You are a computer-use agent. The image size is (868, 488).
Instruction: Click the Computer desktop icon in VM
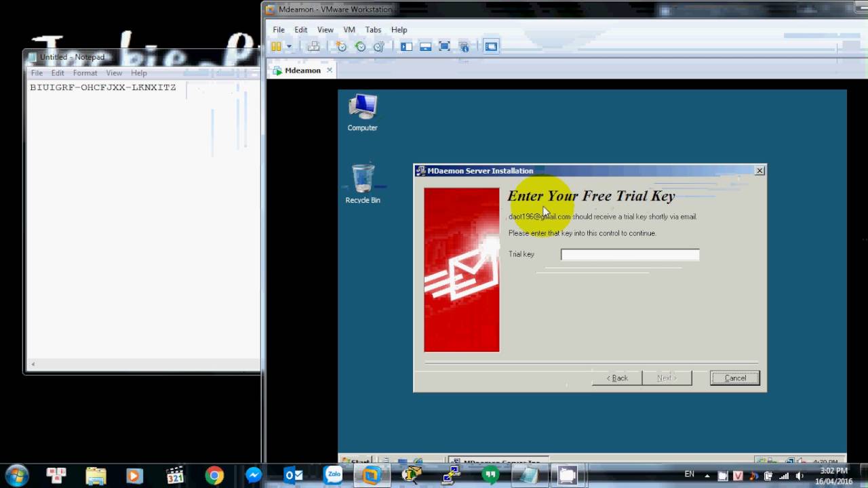click(x=362, y=113)
